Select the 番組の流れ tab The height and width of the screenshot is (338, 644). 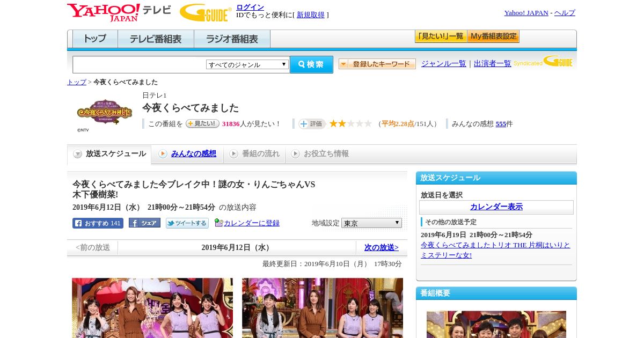(254, 154)
